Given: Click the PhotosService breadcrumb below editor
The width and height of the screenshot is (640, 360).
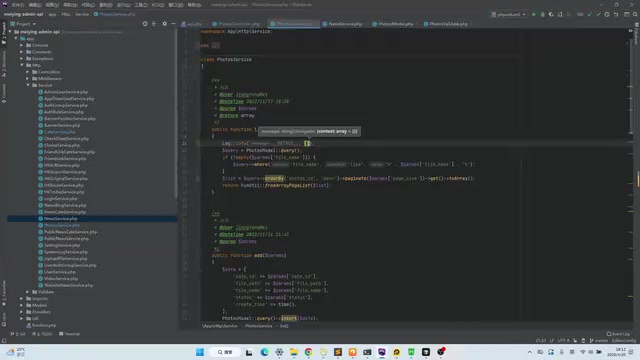Looking at the screenshot, I should click(x=258, y=326).
